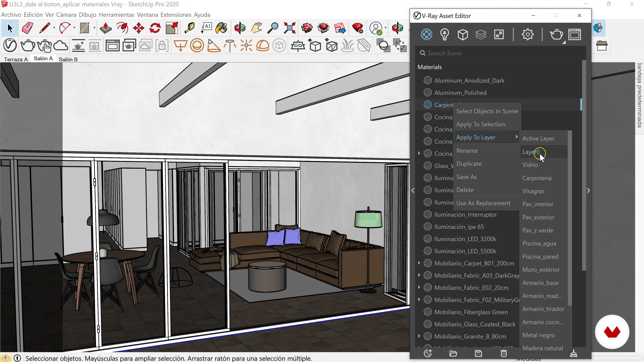The image size is (644, 362).
Task: Apply material to Carpinteria layer
Action: pos(544,178)
